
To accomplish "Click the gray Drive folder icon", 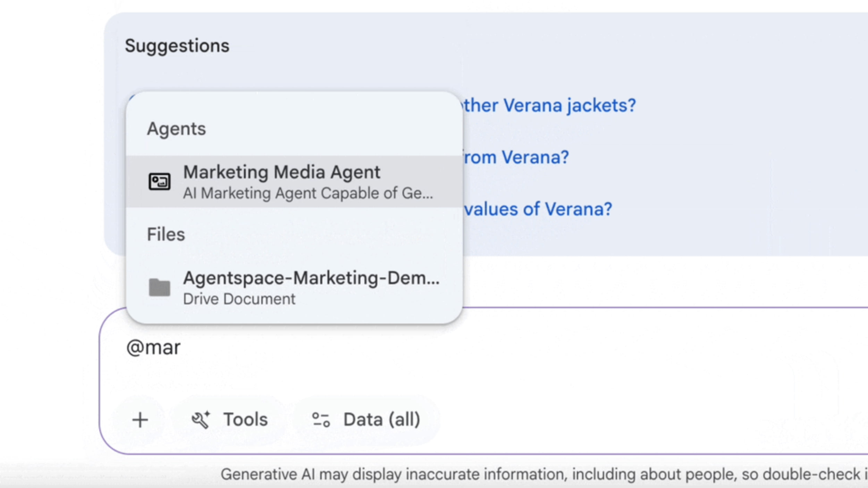I will [159, 287].
